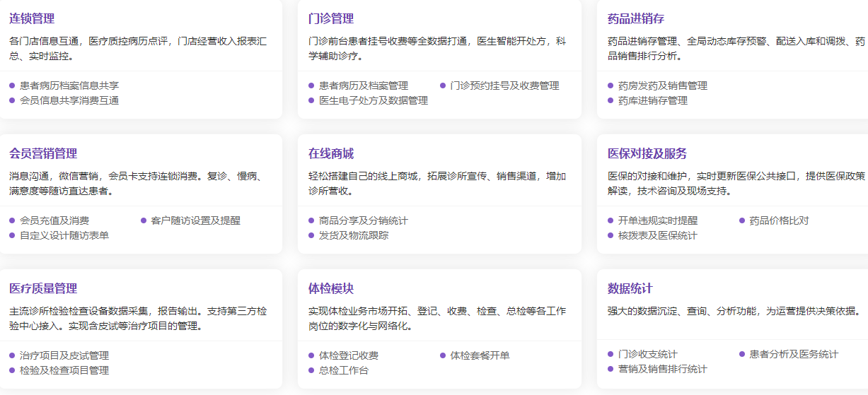Select 治疗项目及皮试管理 feature item
Viewport: 868px width, 395px height.
pos(64,355)
